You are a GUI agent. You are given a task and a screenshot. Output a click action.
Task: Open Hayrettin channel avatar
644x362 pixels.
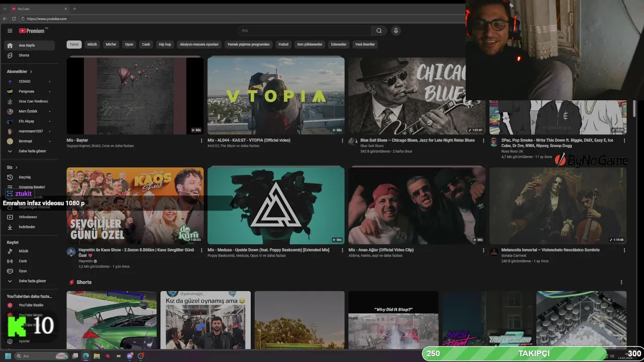[71, 251]
